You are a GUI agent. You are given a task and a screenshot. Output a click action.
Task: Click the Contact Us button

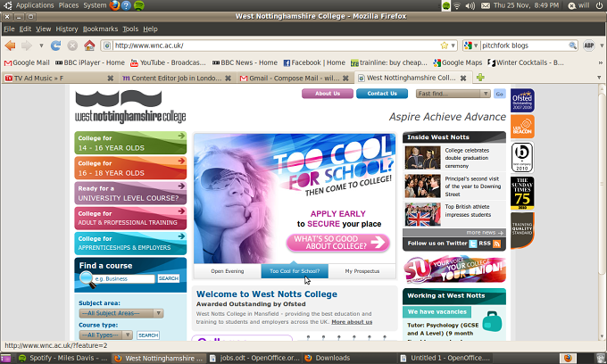382,94
